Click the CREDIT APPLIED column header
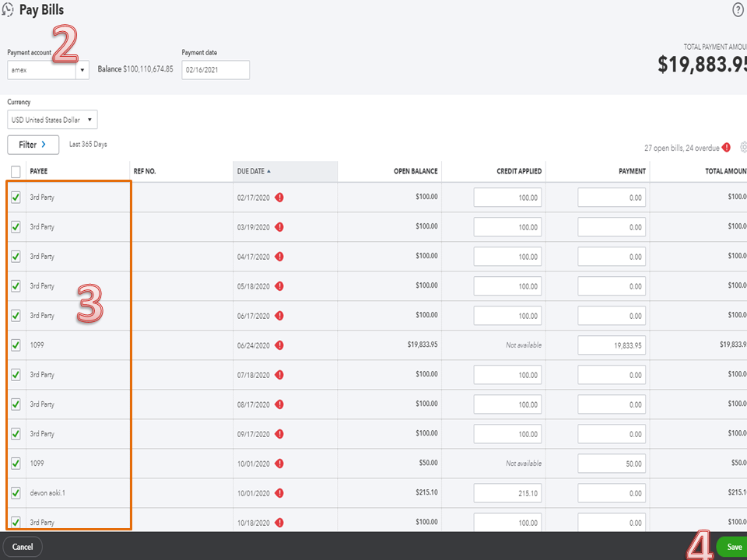This screenshot has width=747, height=560. tap(519, 171)
